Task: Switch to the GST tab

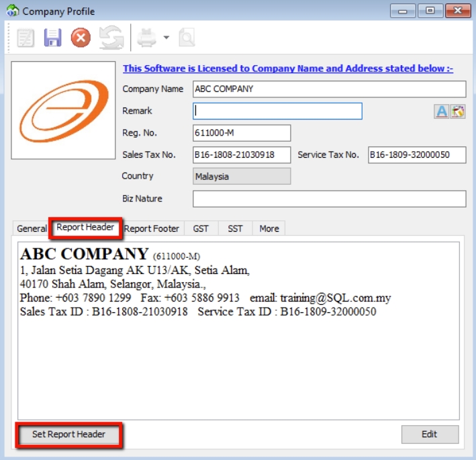Action: coord(201,228)
